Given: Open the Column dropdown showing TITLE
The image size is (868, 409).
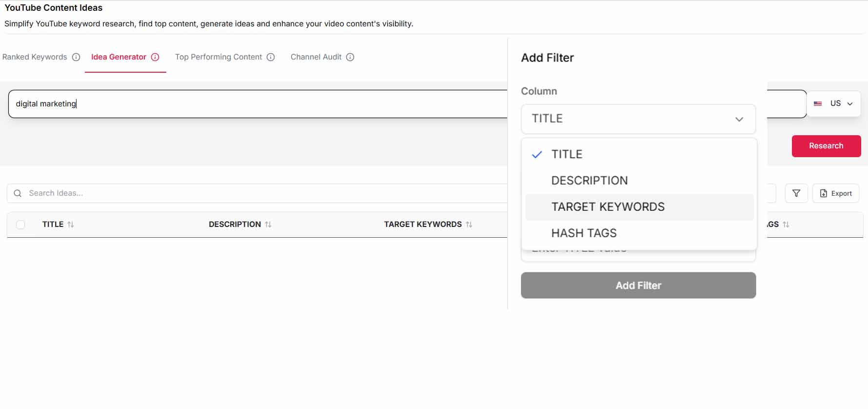Looking at the screenshot, I should 638,119.
